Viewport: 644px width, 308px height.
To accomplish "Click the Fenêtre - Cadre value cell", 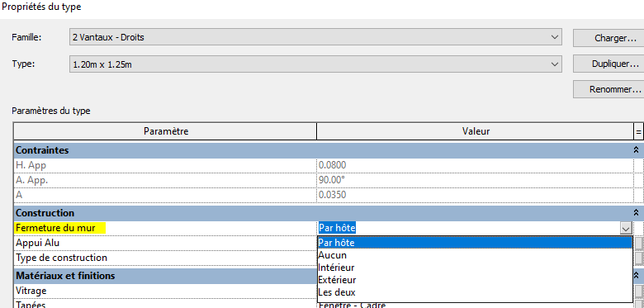I will point(476,305).
